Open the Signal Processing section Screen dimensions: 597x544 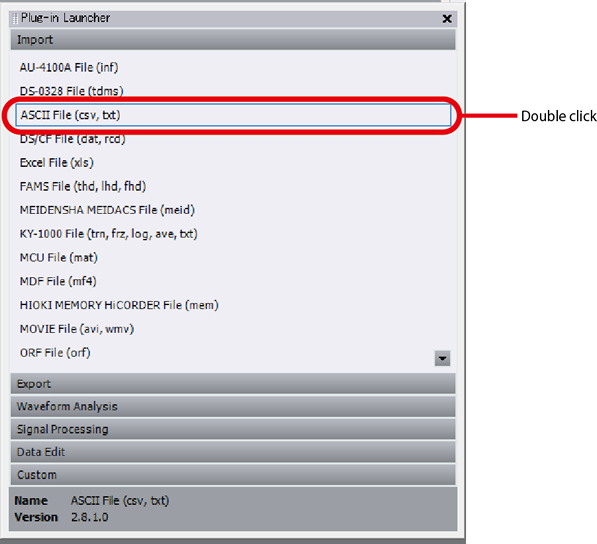(x=233, y=429)
